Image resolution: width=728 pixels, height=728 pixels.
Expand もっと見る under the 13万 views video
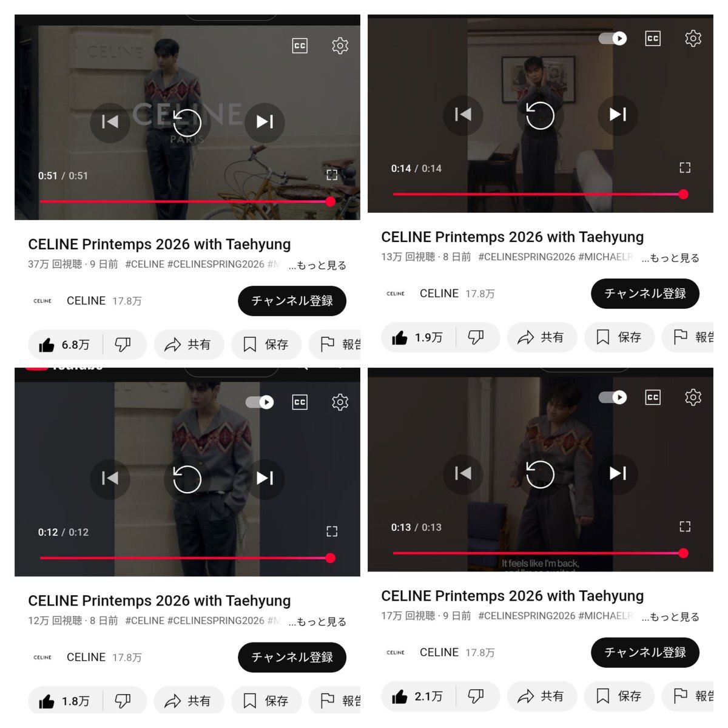point(671,258)
